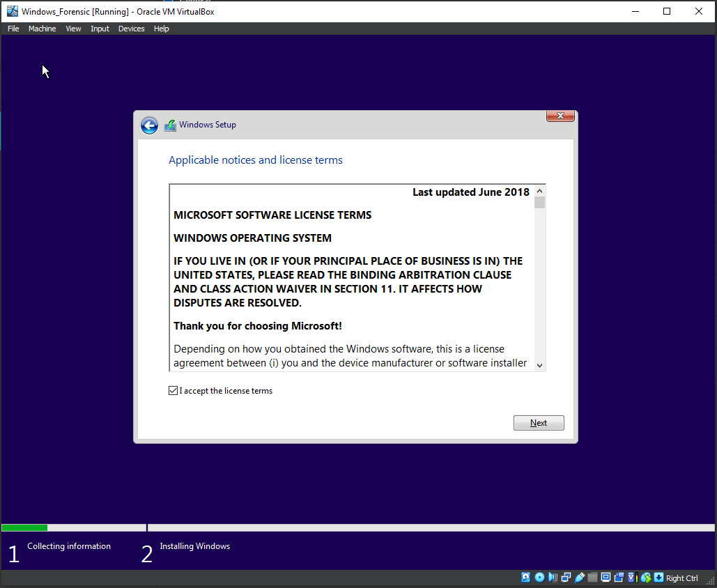Image resolution: width=717 pixels, height=588 pixels.
Task: Click the keyboard capture arrow icon by Right Ctrl
Action: [658, 578]
